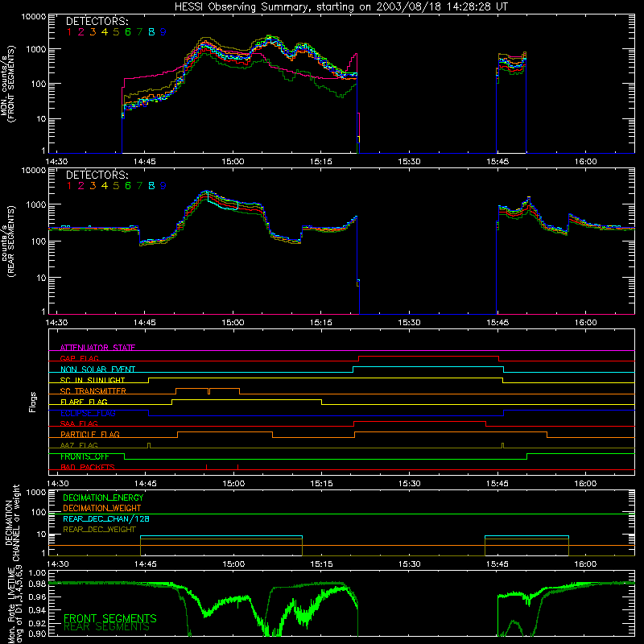Click the SAA_FLAG label
This screenshot has width=644, height=644.
pos(79,423)
